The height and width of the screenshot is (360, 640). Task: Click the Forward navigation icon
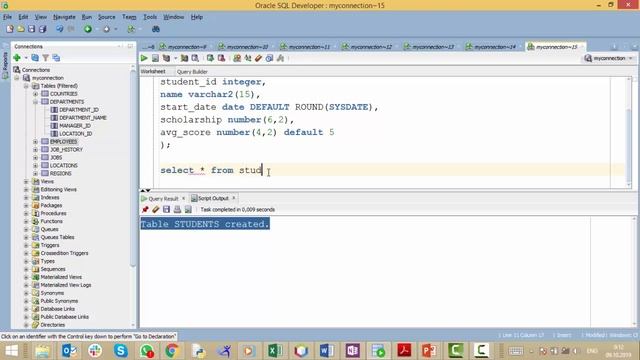107,29
